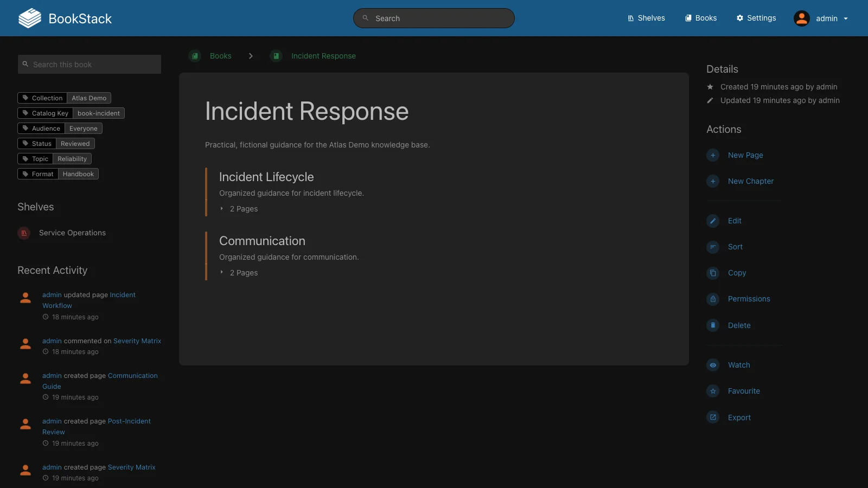868x488 pixels.
Task: Open the admin user menu dropdown arrow
Action: coord(846,18)
